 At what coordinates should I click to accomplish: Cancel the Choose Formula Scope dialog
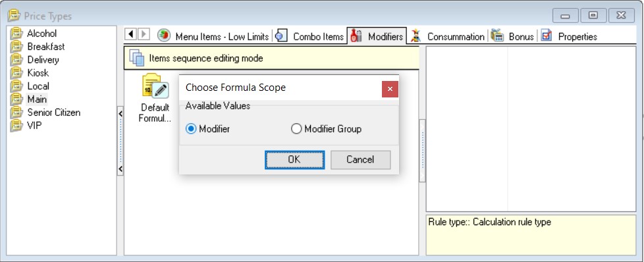point(360,160)
